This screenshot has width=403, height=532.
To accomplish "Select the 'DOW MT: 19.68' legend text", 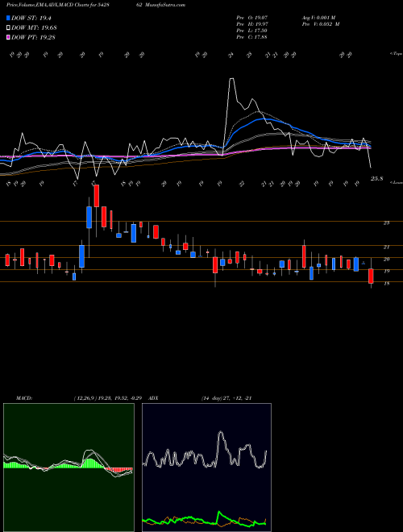I will click(34, 28).
